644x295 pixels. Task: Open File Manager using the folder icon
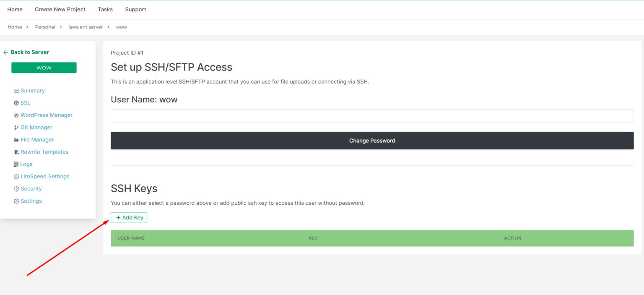pos(16,139)
